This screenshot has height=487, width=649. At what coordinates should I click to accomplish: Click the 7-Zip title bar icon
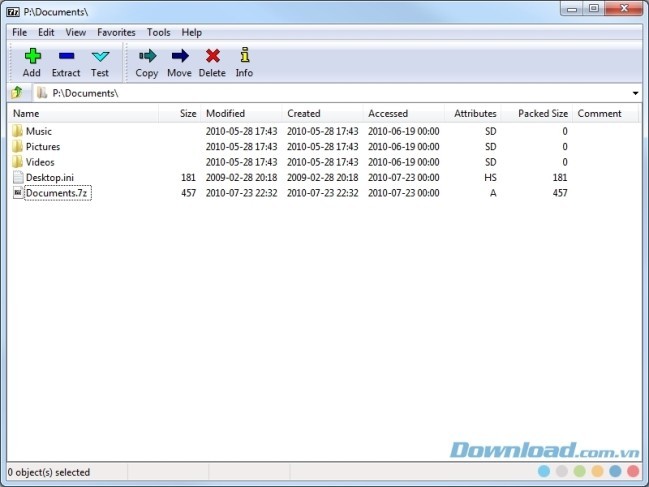click(13, 12)
